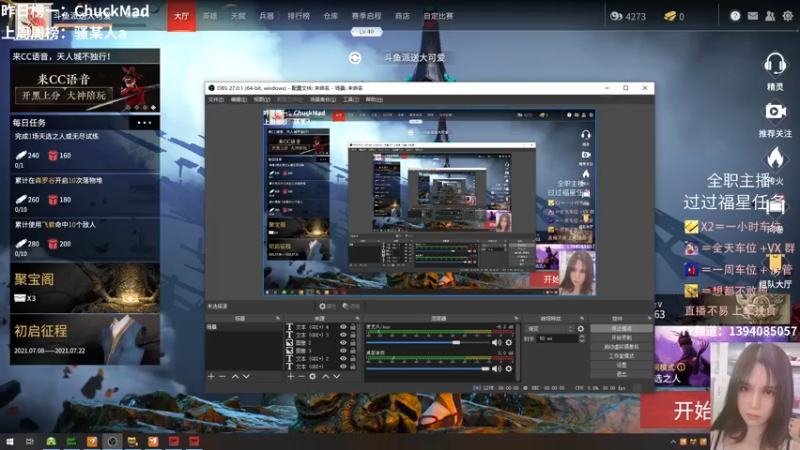Hide source 文本 (GDI+) 3 with eye

coord(343,335)
